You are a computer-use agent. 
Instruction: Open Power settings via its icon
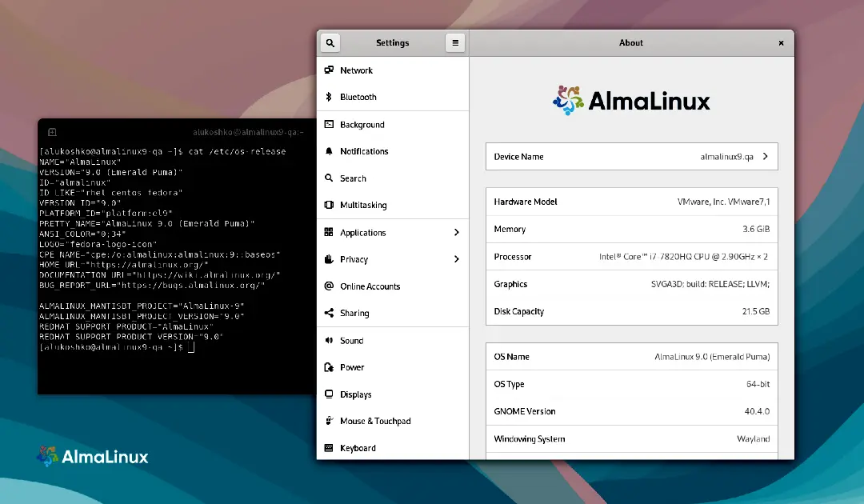coord(330,366)
